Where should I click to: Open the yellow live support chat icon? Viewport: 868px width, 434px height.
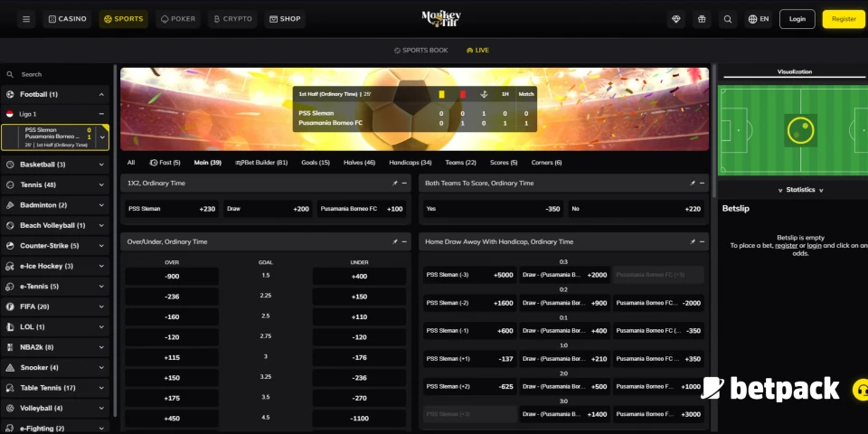click(860, 389)
